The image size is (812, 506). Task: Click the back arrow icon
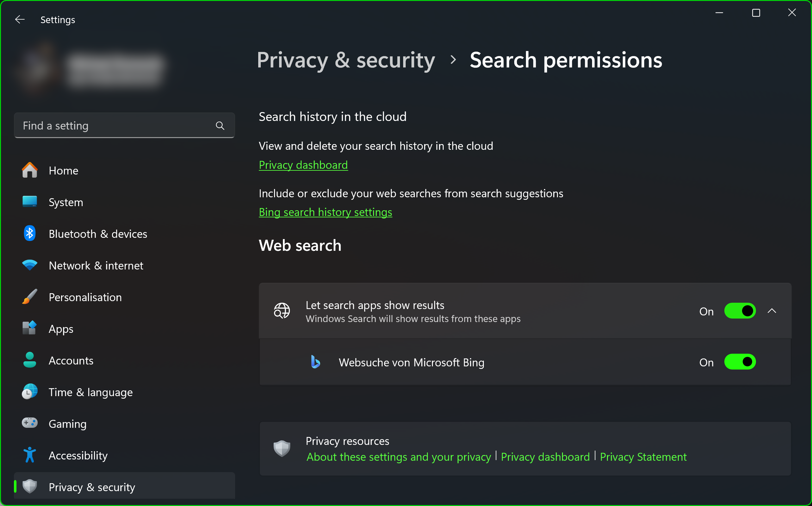tap(20, 20)
